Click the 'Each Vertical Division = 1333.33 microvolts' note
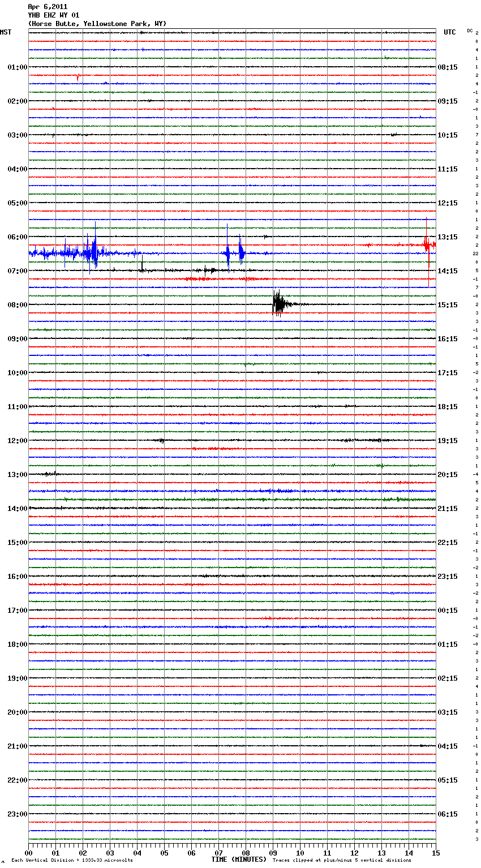 click(72, 861)
